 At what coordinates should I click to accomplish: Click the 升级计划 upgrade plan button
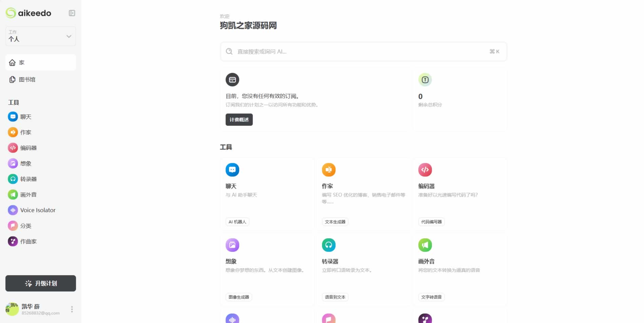(x=41, y=283)
